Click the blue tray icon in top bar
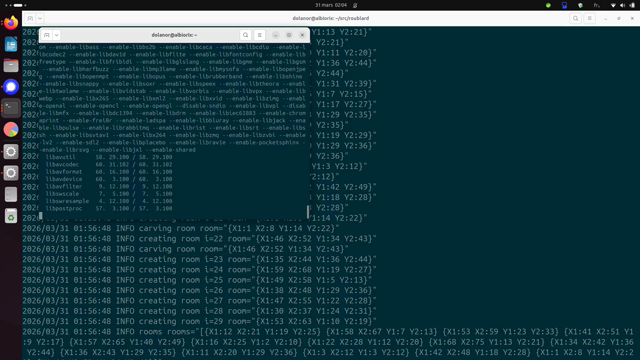This screenshot has width=640, height=360. (564, 5)
